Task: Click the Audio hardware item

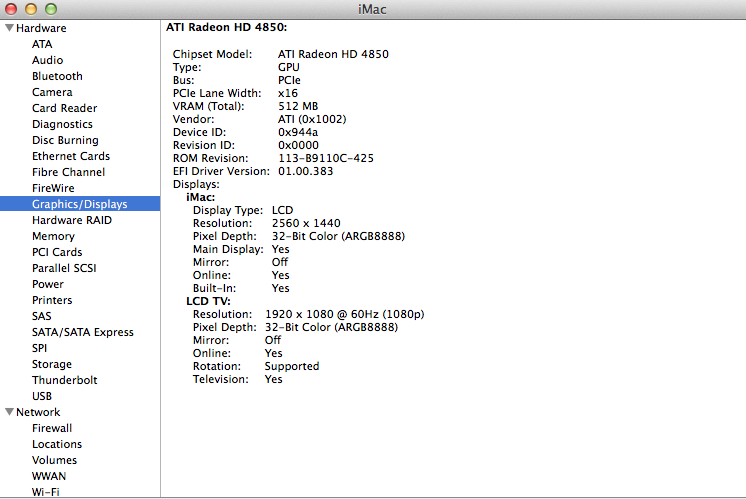Action: (47, 60)
